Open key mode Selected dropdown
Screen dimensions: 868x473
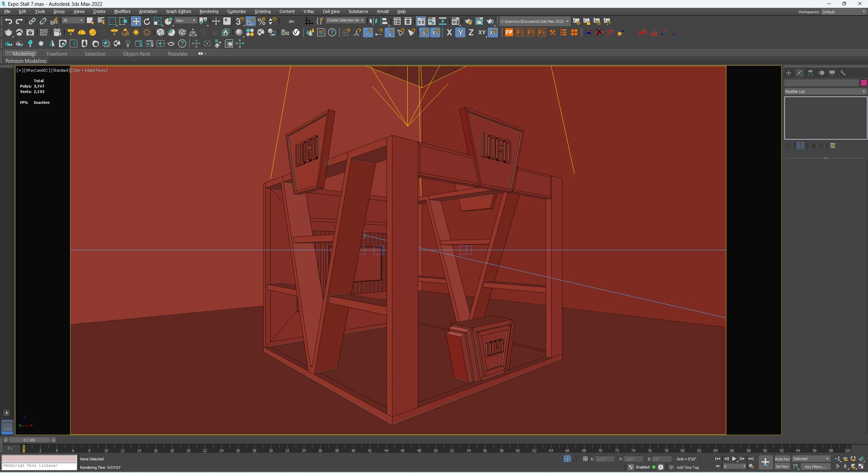point(811,459)
